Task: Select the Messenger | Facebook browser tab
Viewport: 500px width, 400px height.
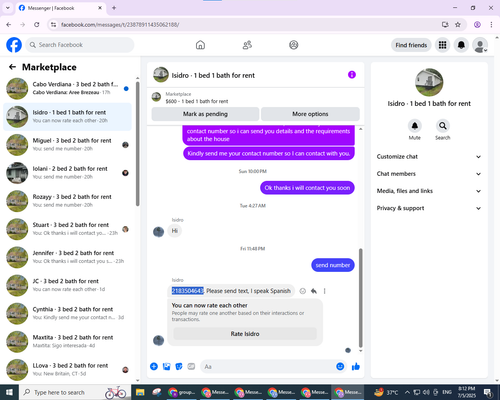Action: (61, 8)
